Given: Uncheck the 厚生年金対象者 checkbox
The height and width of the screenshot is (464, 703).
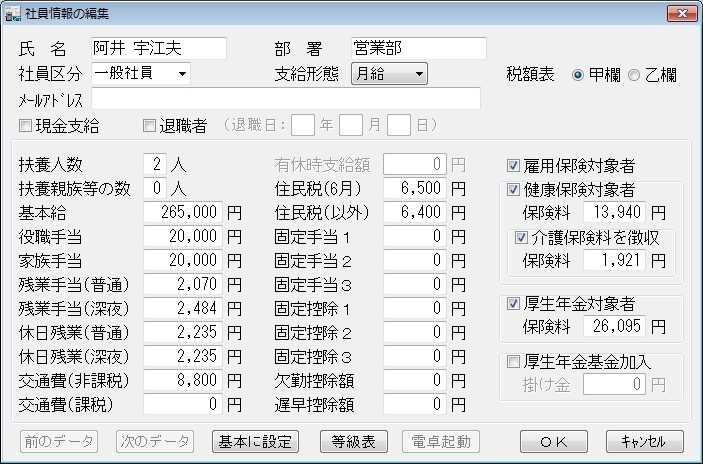Looking at the screenshot, I should 513,304.
